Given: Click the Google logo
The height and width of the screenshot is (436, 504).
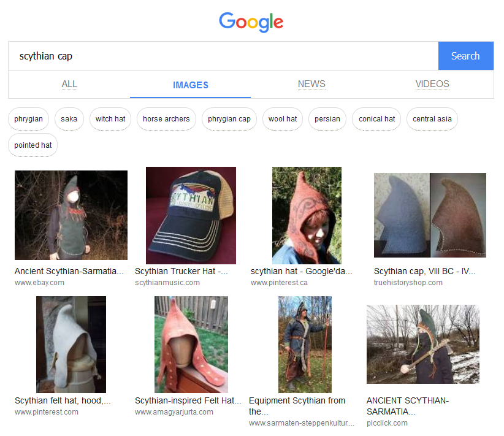Looking at the screenshot, I should (251, 22).
